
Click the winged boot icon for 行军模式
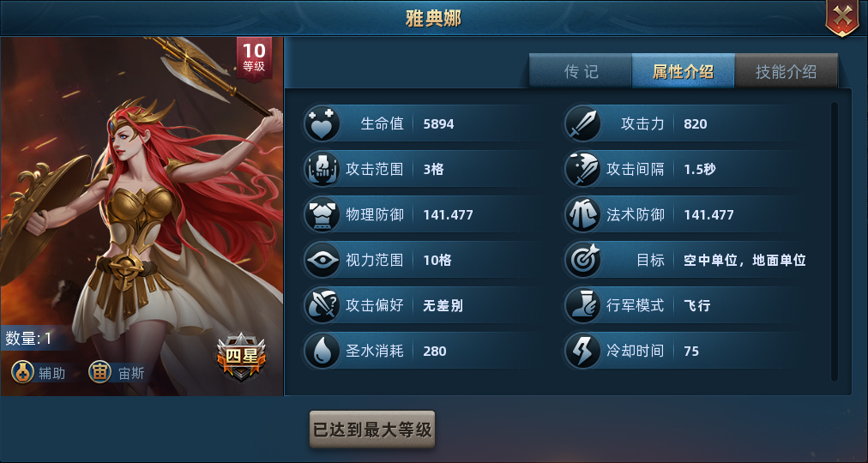(x=582, y=305)
